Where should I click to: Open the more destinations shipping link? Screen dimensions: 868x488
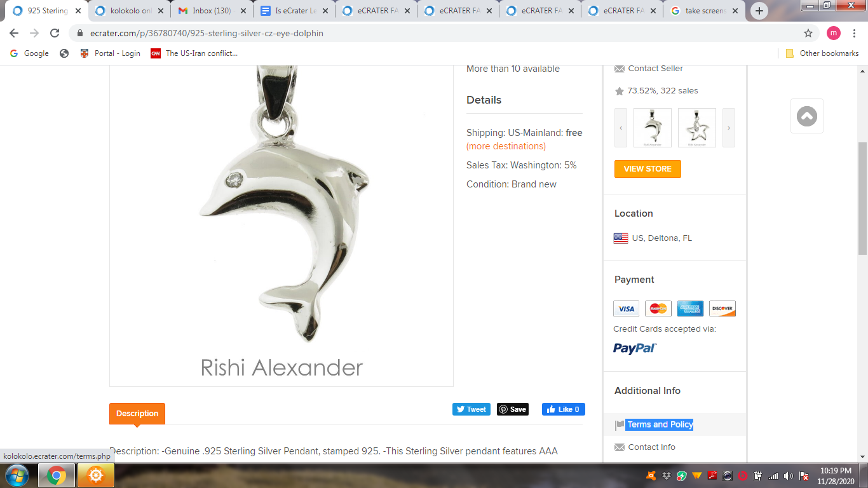pos(506,146)
